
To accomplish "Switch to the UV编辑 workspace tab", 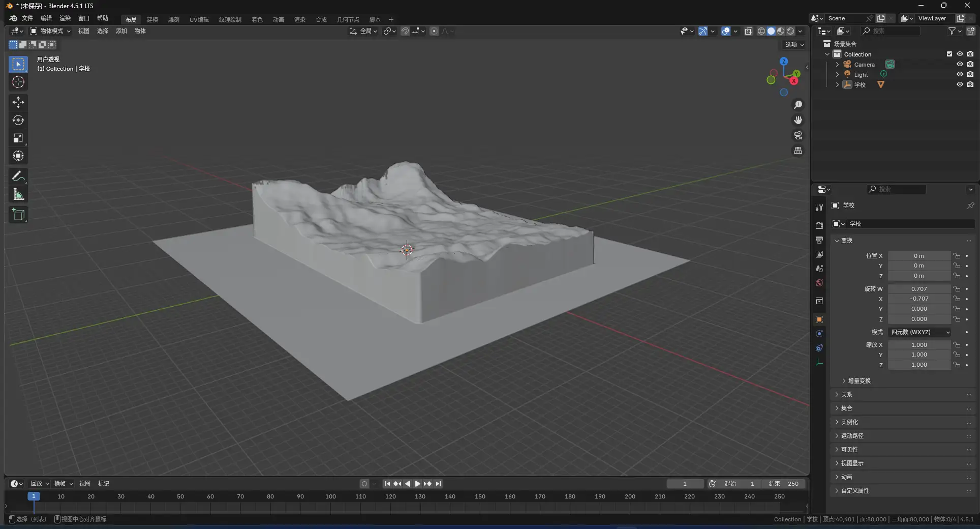I will click(x=199, y=19).
